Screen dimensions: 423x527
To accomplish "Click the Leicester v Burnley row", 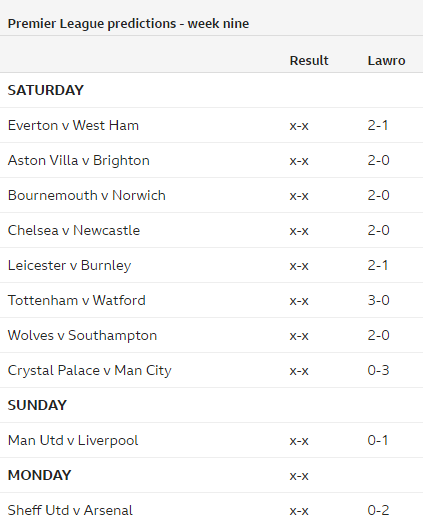I will (x=211, y=265).
